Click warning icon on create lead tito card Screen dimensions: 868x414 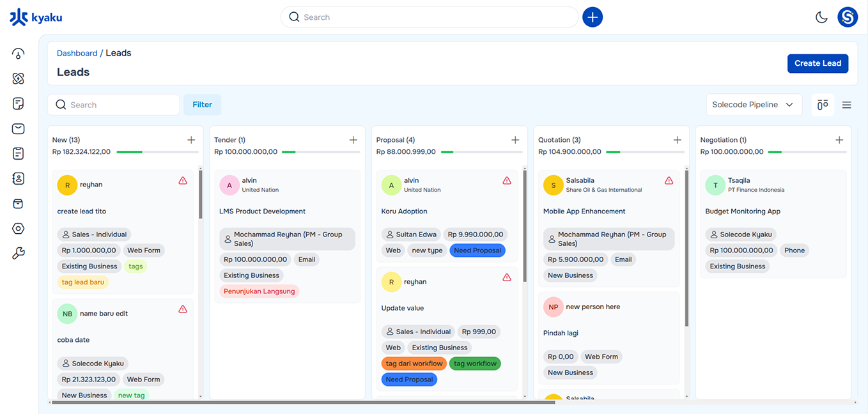(x=183, y=181)
